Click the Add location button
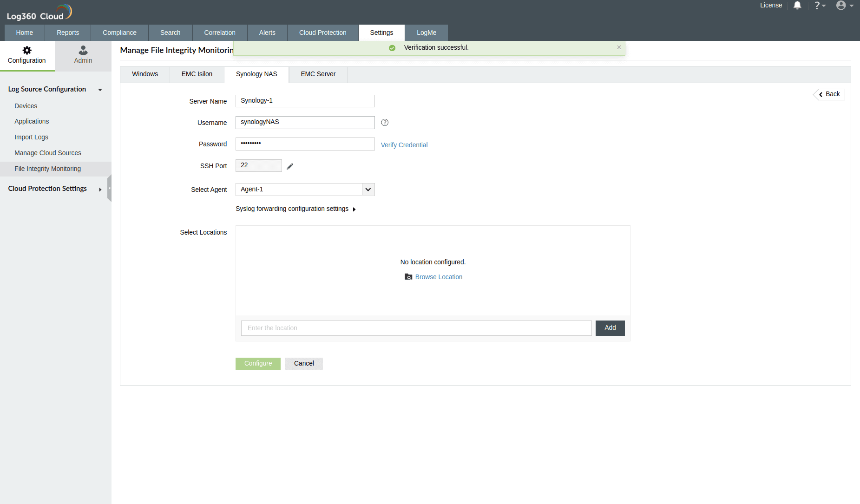Image resolution: width=860 pixels, height=504 pixels. [x=610, y=328]
